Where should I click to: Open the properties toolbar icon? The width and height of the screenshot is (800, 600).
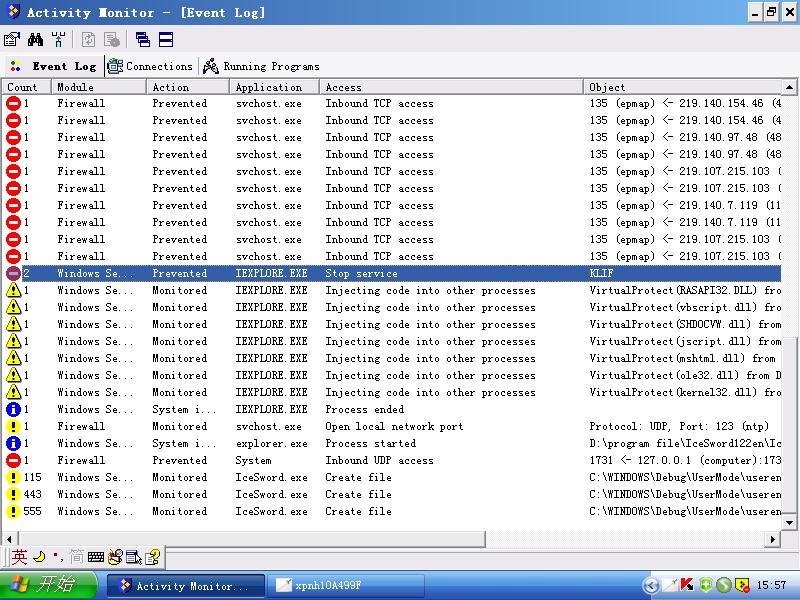(x=12, y=39)
